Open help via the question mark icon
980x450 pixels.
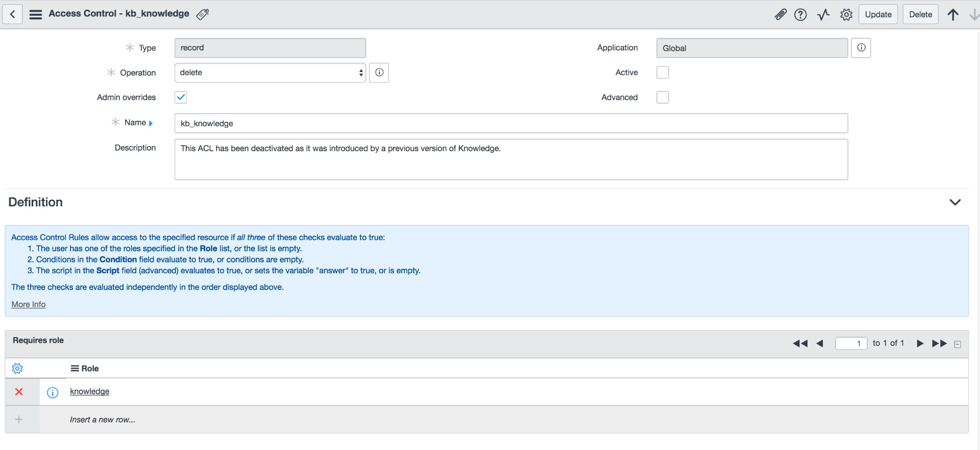pos(800,15)
